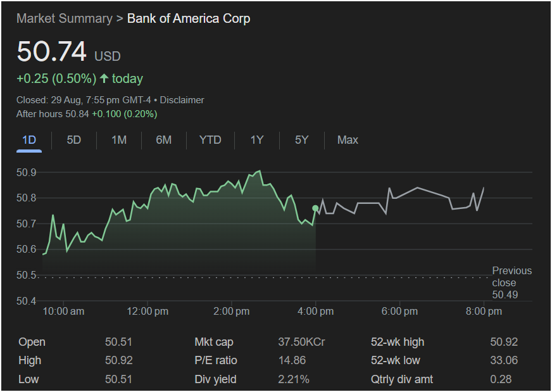This screenshot has width=552, height=392.
Task: Click the Closed: 29 Aug timestamp text
Action: tap(84, 100)
